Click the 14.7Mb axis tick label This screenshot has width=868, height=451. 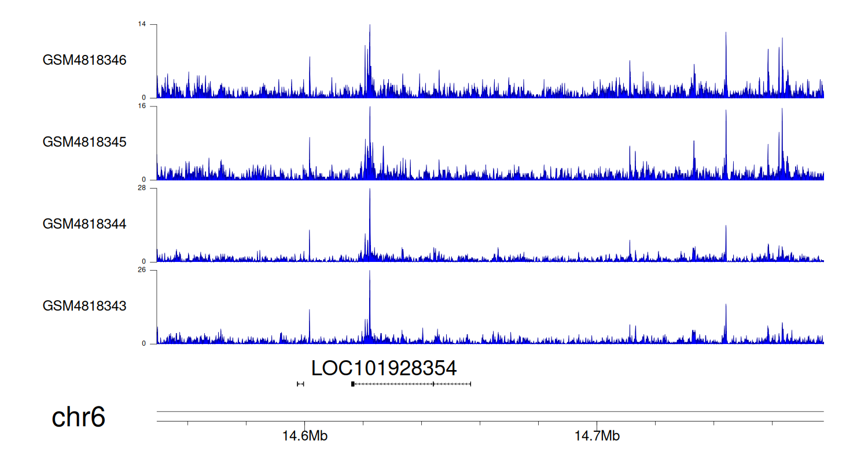point(597,436)
